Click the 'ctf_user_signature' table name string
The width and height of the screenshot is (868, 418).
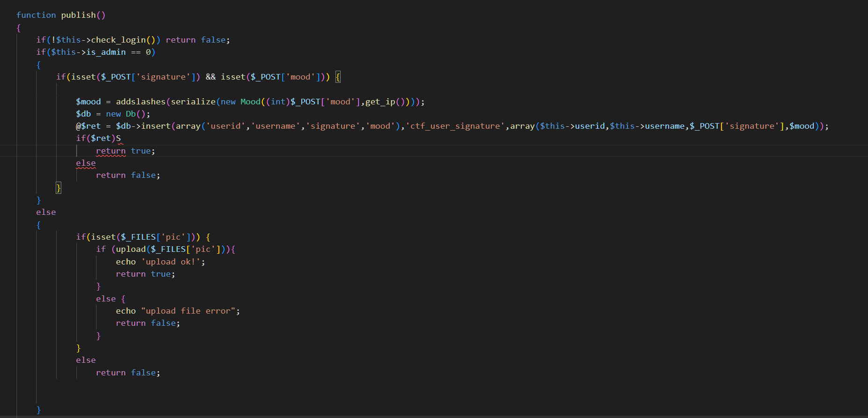[x=455, y=126]
